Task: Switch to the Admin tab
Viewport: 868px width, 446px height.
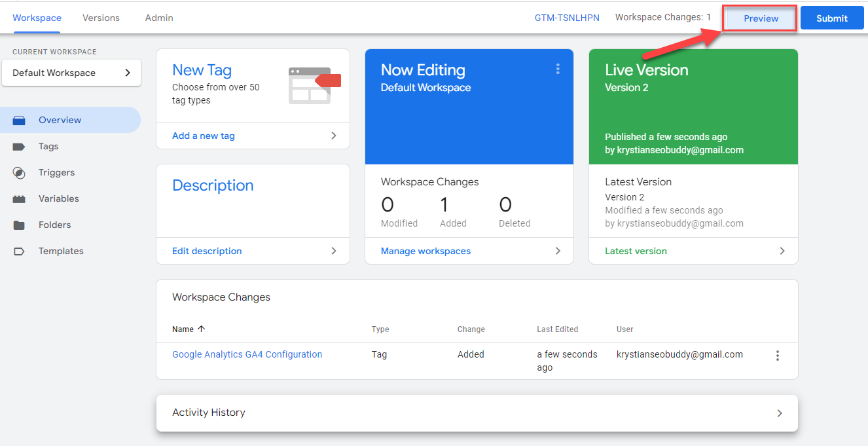Action: pos(159,18)
